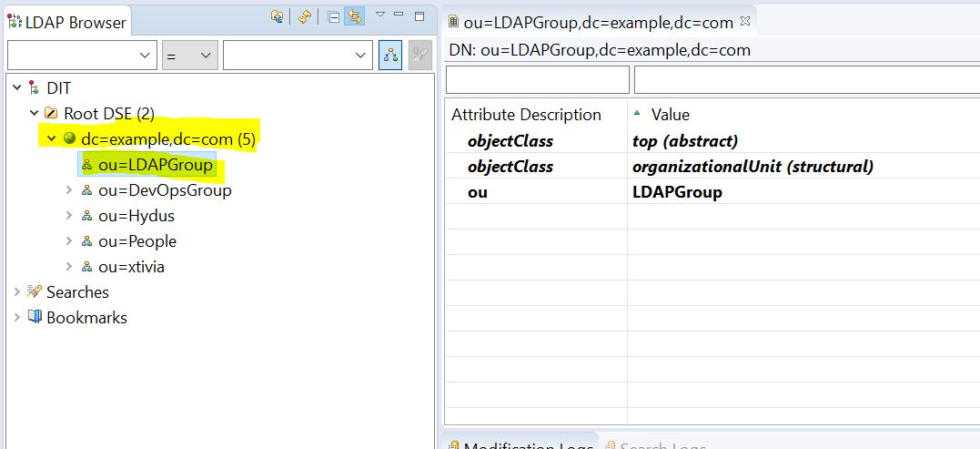Click the Collapse All icon
Screen dimensions: 980x449
[x=334, y=17]
